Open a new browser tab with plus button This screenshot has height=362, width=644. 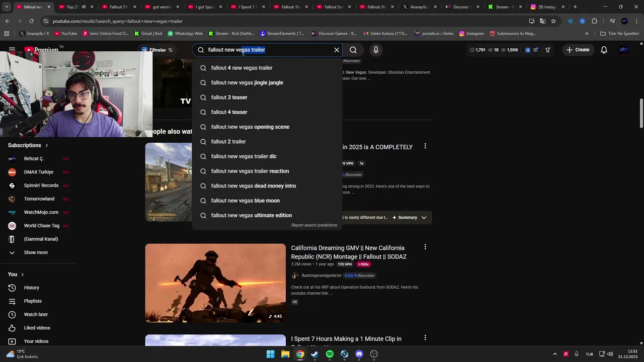575,7
